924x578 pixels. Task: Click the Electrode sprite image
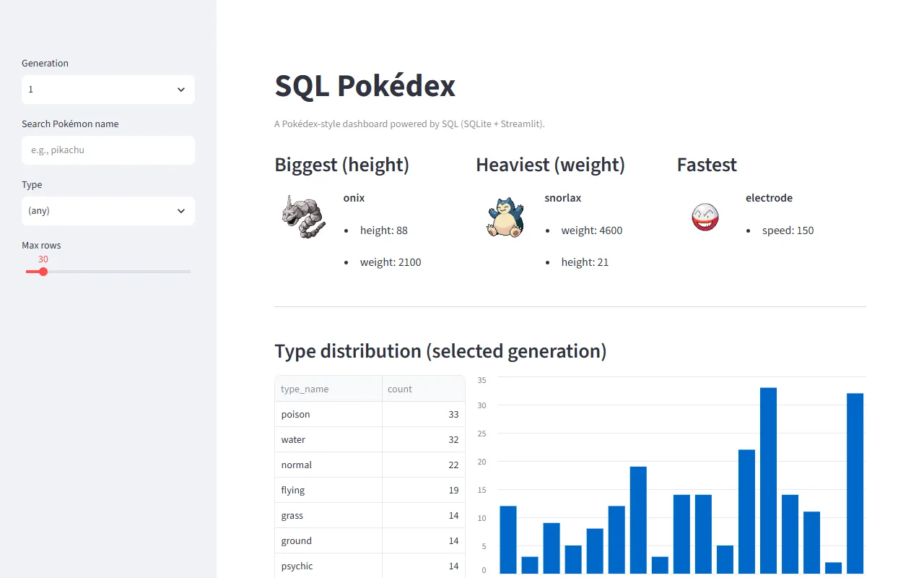705,217
